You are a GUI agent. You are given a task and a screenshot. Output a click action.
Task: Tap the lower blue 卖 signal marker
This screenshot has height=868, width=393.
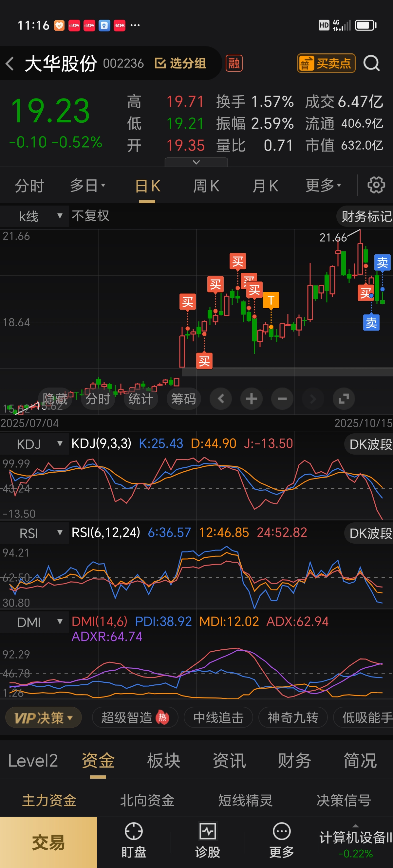tap(371, 323)
